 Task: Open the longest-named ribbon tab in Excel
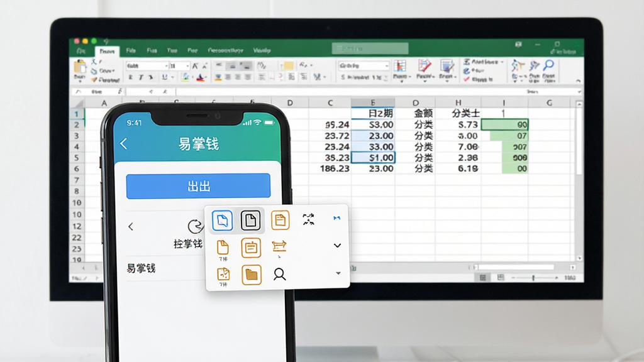pyautogui.click(x=226, y=50)
